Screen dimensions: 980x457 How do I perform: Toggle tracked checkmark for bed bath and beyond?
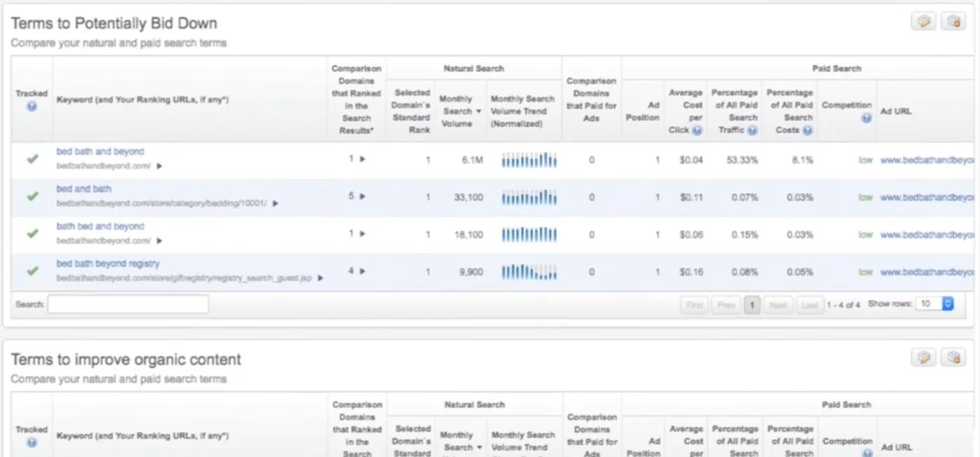pyautogui.click(x=32, y=160)
